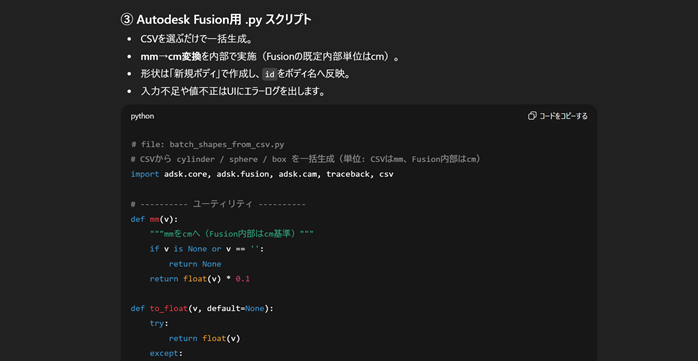This screenshot has width=698, height=361.
Task: Click bullet text CSVを選ぶだけで一括生成。
Action: [x=197, y=39]
